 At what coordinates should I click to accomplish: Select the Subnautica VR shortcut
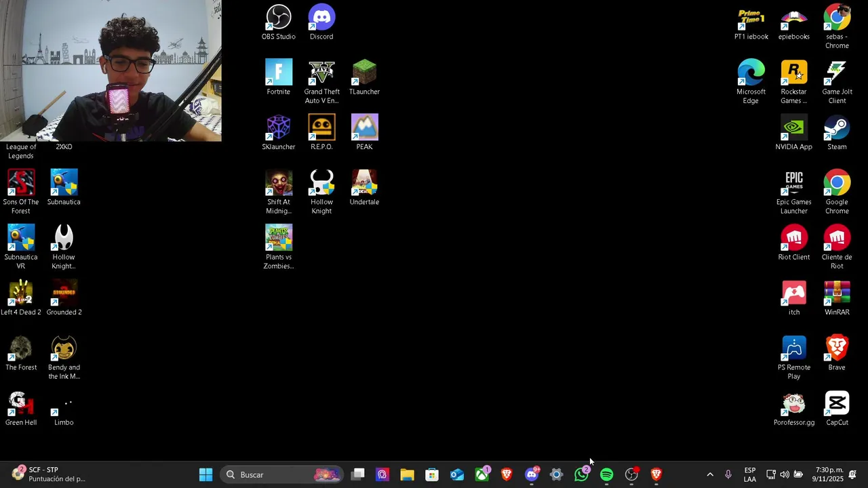pyautogui.click(x=21, y=247)
